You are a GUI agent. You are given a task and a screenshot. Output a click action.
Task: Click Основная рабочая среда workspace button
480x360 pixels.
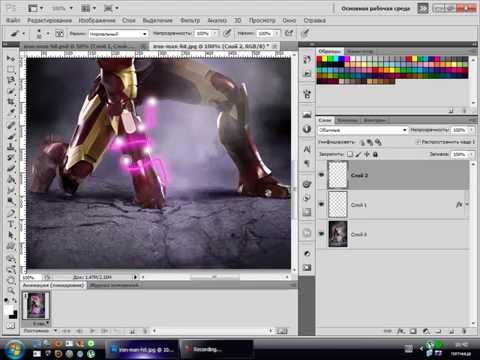(x=375, y=9)
